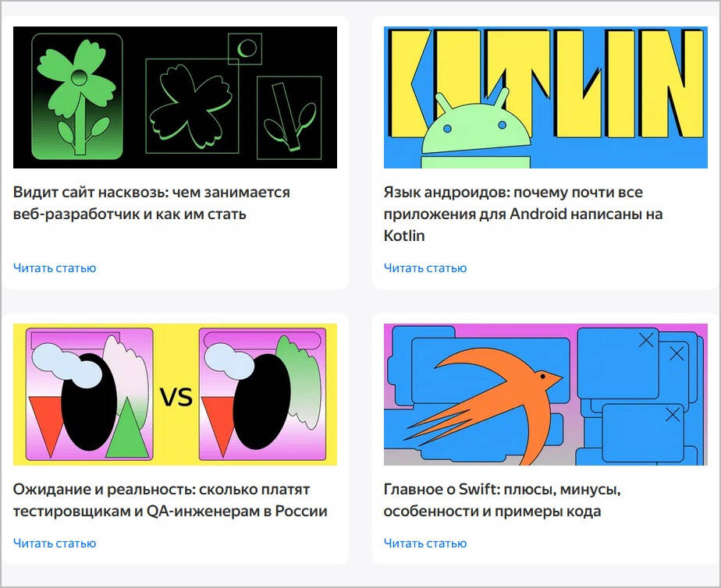This screenshot has height=588, width=721.
Task: Click the orange bird's head in the Swift illustration
Action: [x=545, y=378]
